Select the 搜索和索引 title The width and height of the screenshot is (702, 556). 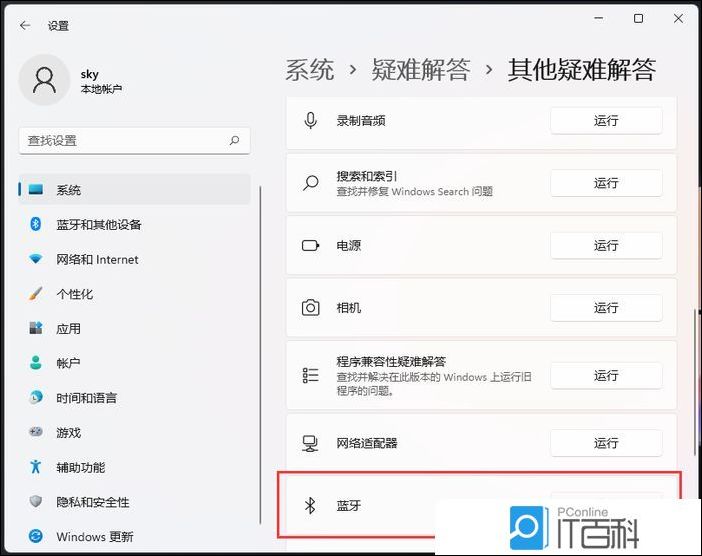pyautogui.click(x=367, y=176)
